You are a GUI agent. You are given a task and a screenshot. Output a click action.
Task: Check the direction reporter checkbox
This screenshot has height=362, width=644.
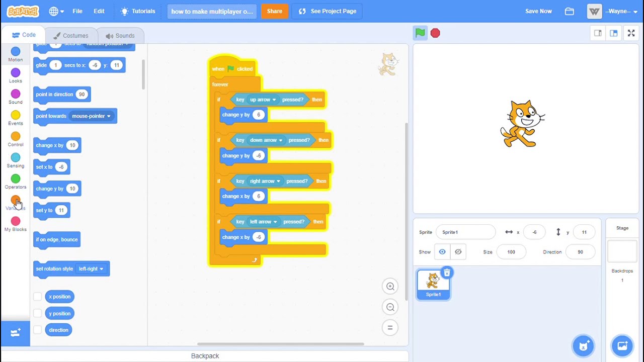(x=37, y=330)
